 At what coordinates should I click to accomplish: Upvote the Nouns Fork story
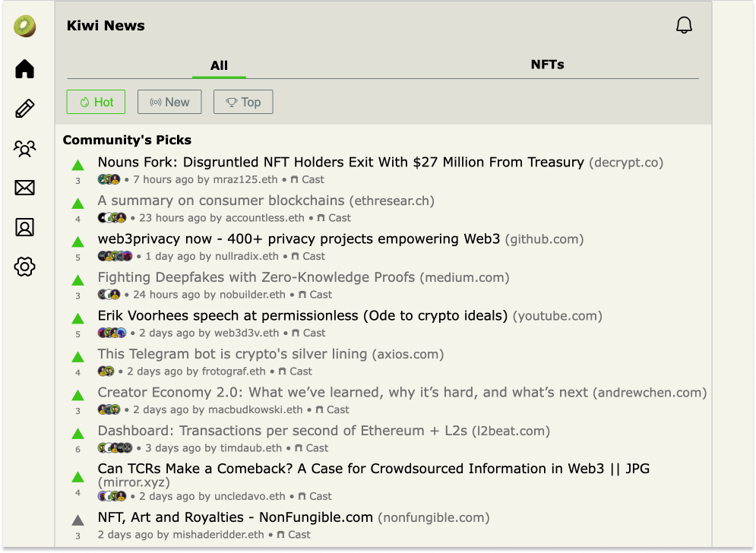tap(77, 166)
